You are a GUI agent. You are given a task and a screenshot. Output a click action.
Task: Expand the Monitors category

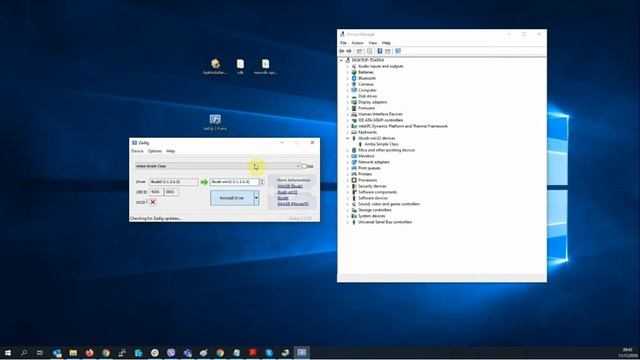click(x=348, y=156)
